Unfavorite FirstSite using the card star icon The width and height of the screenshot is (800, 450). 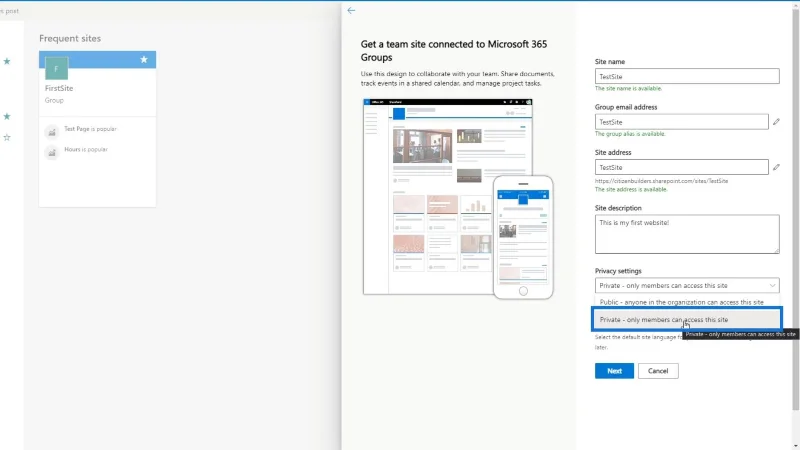(144, 60)
